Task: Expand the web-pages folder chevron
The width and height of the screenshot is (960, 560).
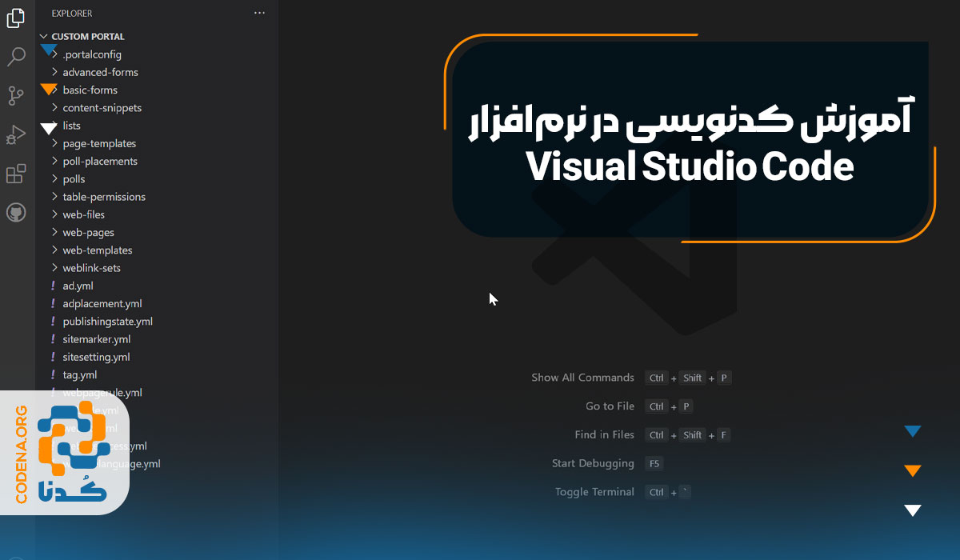Action: coord(54,232)
